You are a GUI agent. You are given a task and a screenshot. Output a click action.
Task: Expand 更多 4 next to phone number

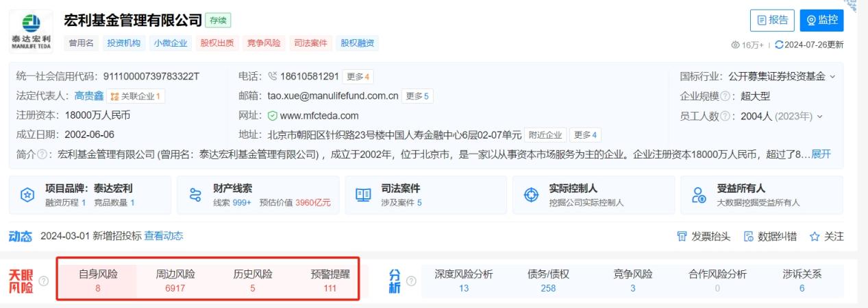358,77
